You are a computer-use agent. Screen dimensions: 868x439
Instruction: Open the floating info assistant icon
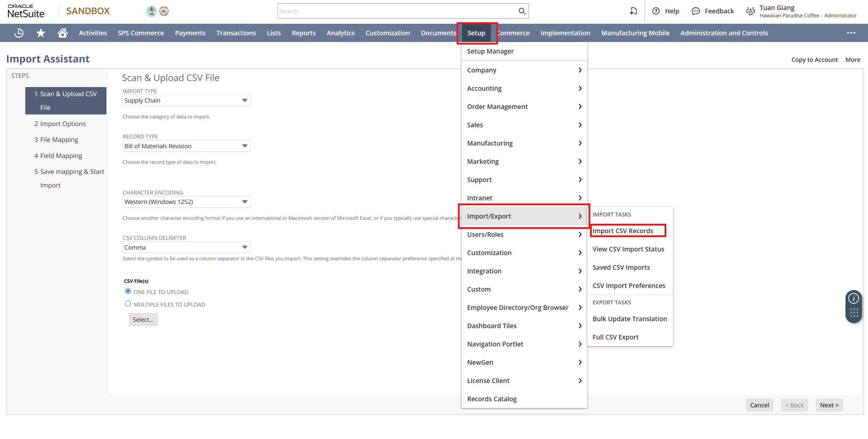(853, 298)
